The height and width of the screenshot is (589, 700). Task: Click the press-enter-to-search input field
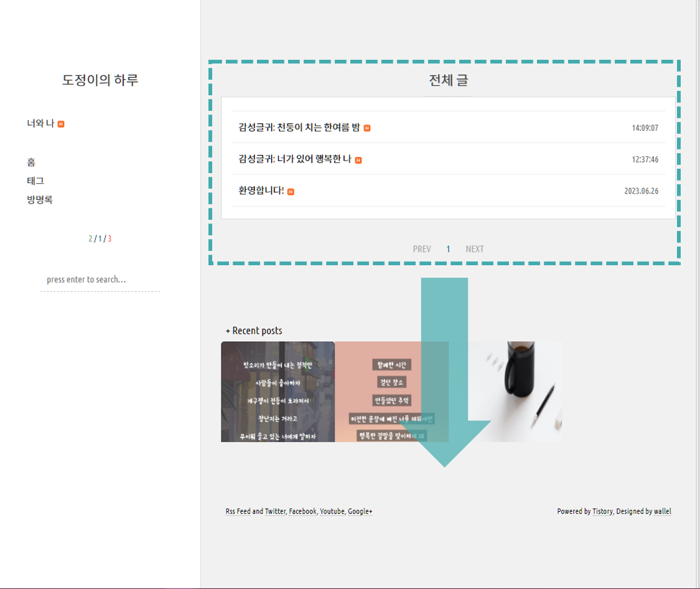[86, 279]
